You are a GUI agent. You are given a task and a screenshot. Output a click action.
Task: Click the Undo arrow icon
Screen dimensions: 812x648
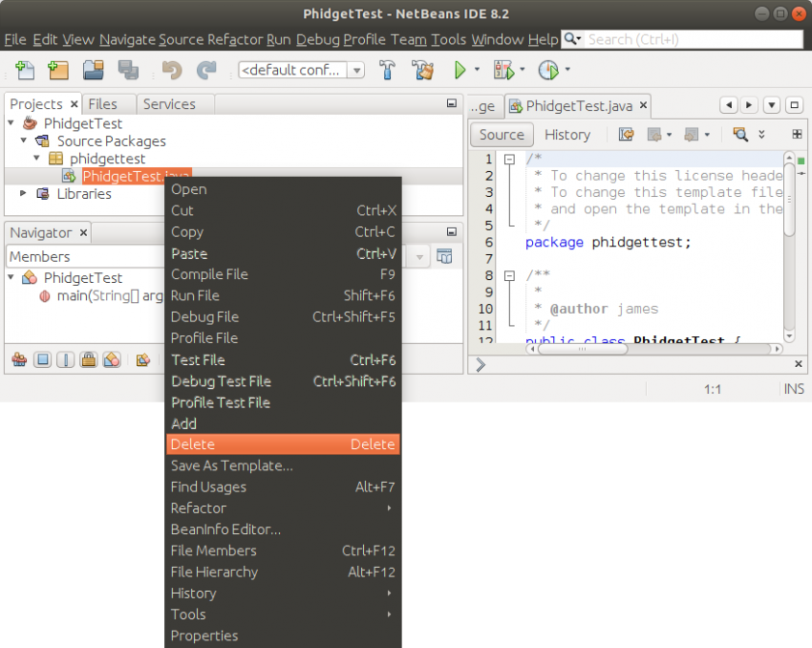coord(172,70)
